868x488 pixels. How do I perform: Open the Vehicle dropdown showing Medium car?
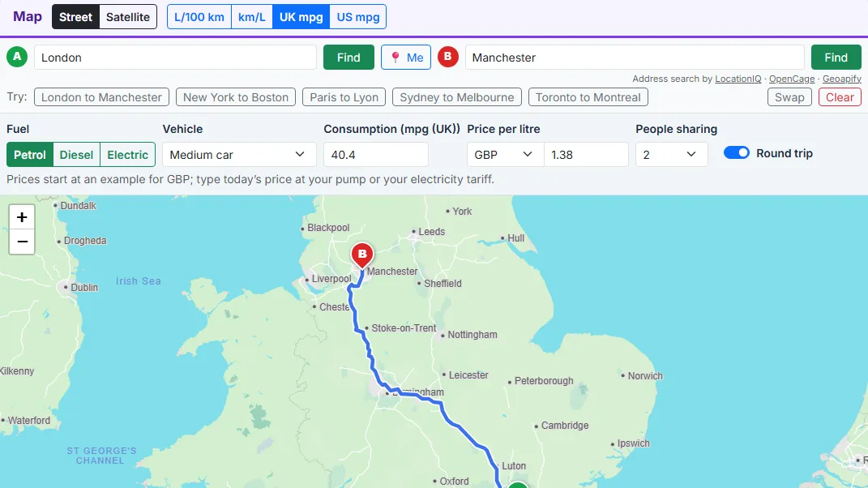pos(239,155)
